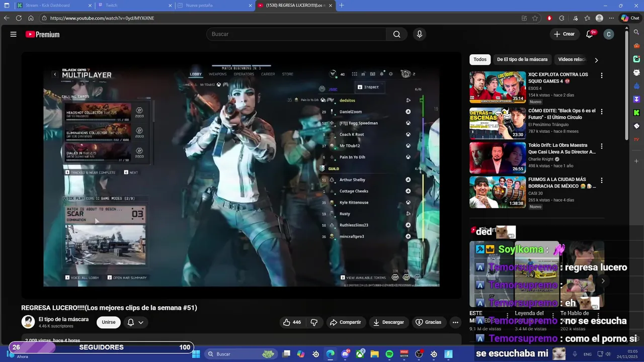
Task: Open Copilot from the taskbar
Action: pyautogui.click(x=301, y=354)
